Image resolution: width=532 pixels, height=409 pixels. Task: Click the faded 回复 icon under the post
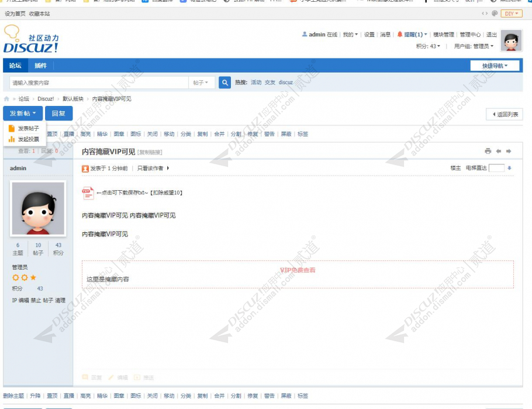click(x=85, y=377)
